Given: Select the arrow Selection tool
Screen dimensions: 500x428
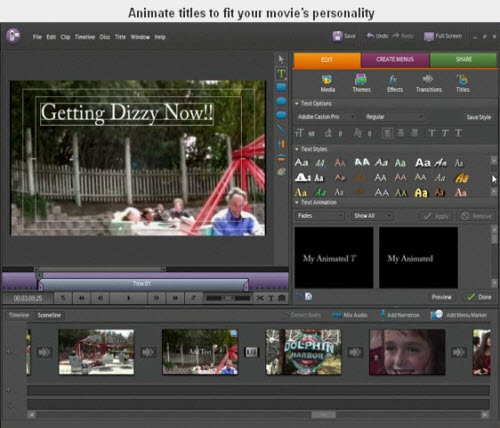Looking at the screenshot, I should point(281,59).
